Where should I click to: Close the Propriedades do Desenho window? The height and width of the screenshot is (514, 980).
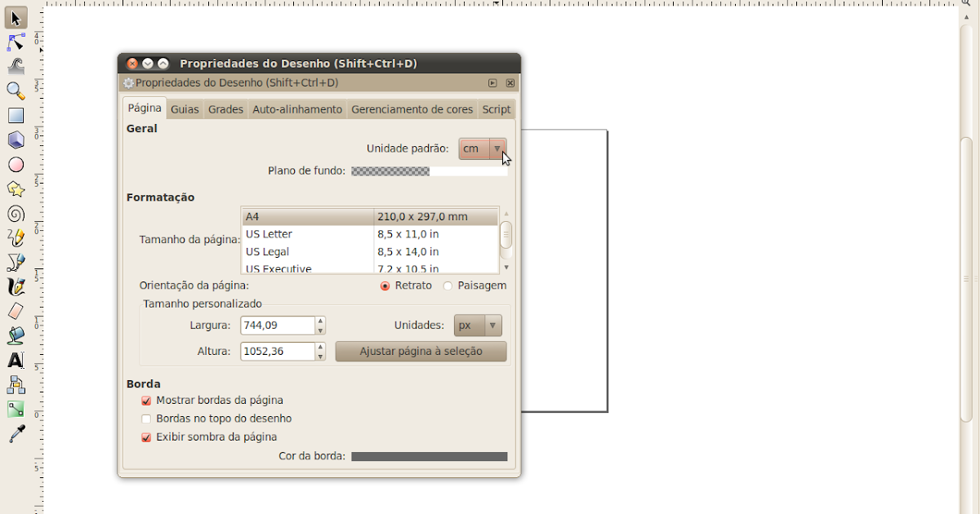coord(132,63)
